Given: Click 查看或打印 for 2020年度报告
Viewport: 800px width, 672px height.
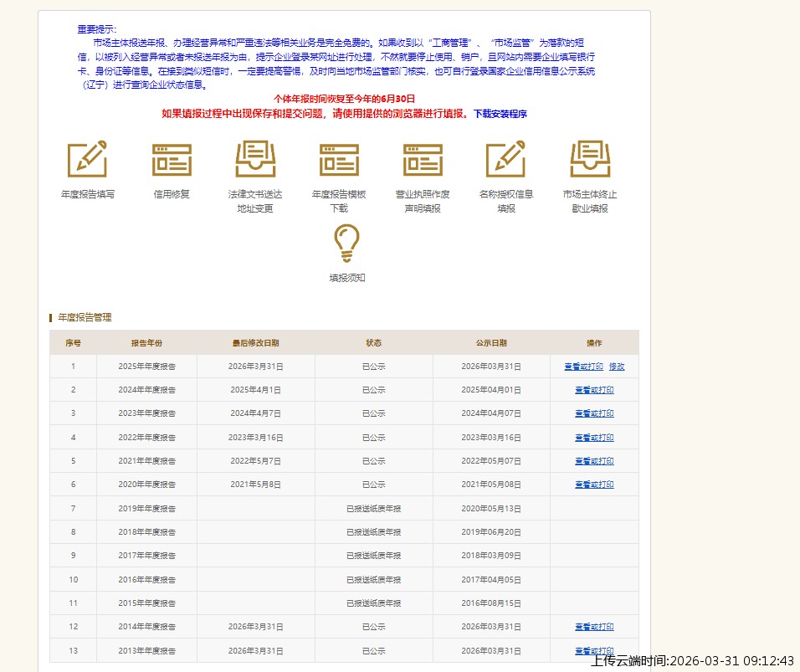Looking at the screenshot, I should tap(594, 485).
